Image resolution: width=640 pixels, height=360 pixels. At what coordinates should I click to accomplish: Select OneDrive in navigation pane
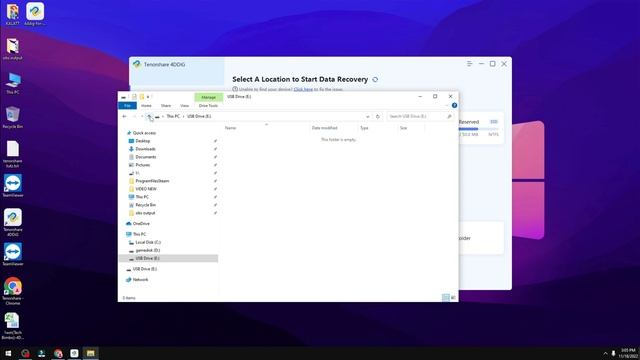141,224
